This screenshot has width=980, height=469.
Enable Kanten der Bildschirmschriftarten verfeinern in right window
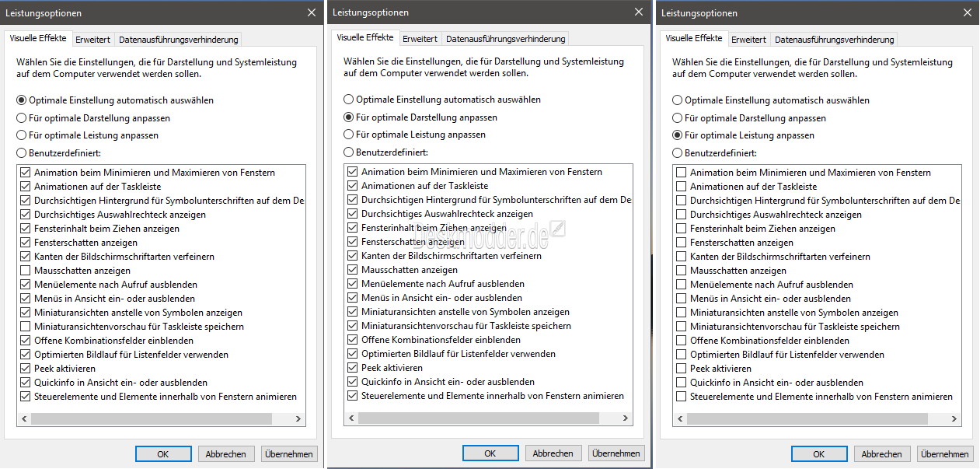(x=682, y=257)
